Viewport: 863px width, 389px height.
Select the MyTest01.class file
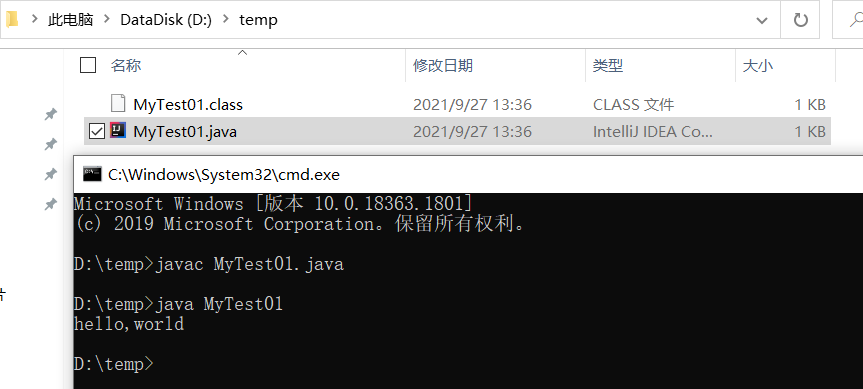point(457,104)
